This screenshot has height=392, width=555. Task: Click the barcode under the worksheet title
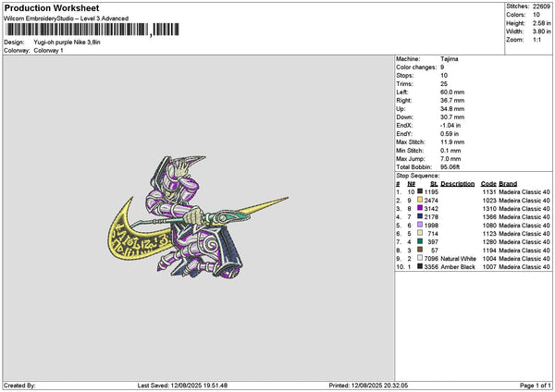point(92,30)
